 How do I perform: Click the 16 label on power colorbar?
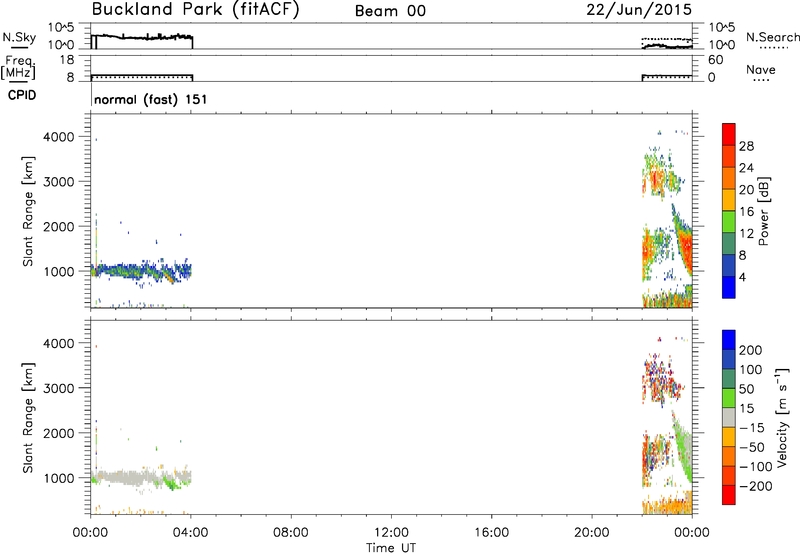[746, 212]
